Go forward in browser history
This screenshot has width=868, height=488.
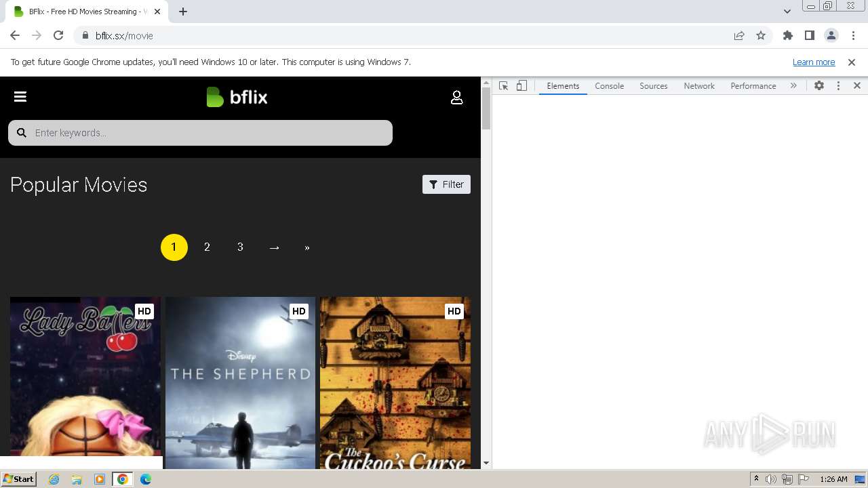point(37,36)
